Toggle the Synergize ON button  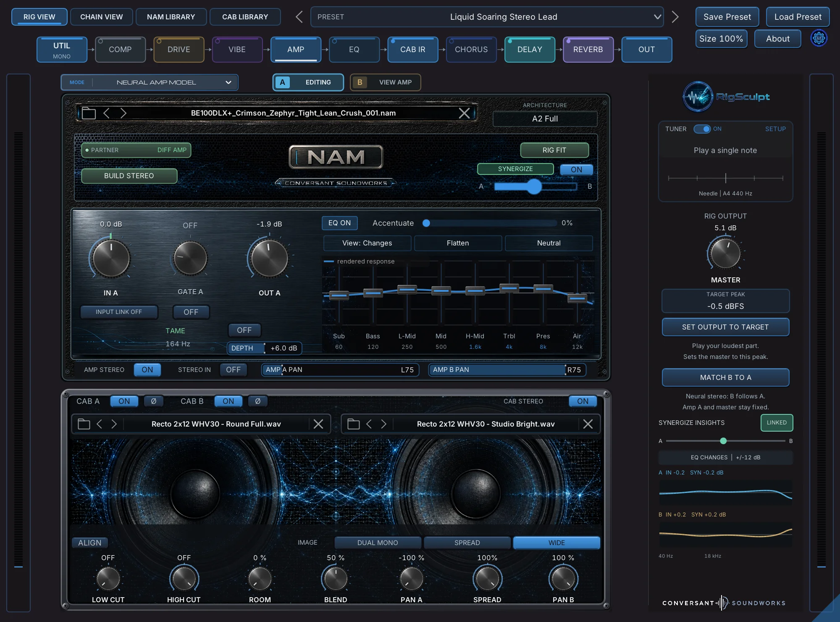(576, 169)
